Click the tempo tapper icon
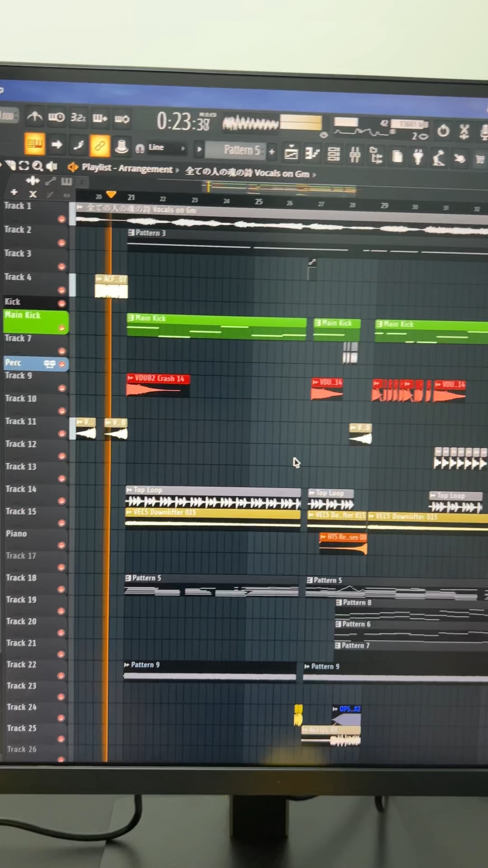Viewport: 488px width, 868px height. [x=439, y=158]
